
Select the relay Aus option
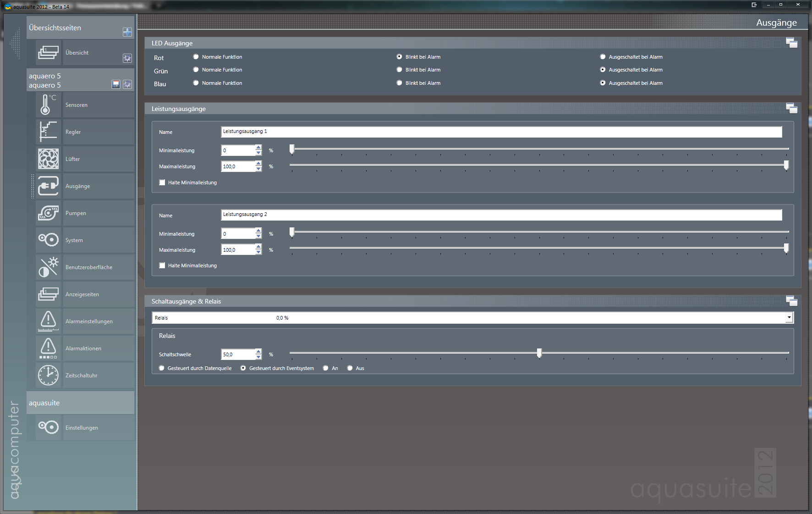pos(350,368)
